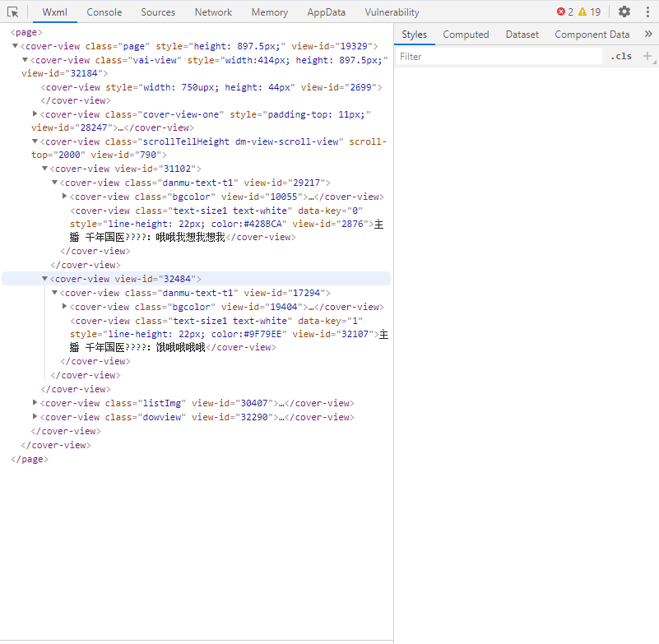Screen dimensions: 659x644
Task: Open the Network tab
Action: coord(213,12)
